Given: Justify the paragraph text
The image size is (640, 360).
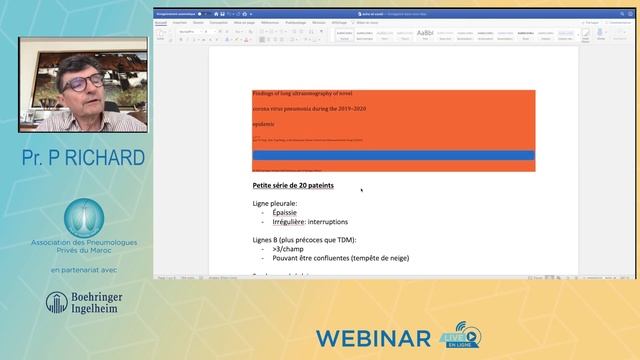Looking at the screenshot, I should click(282, 40).
